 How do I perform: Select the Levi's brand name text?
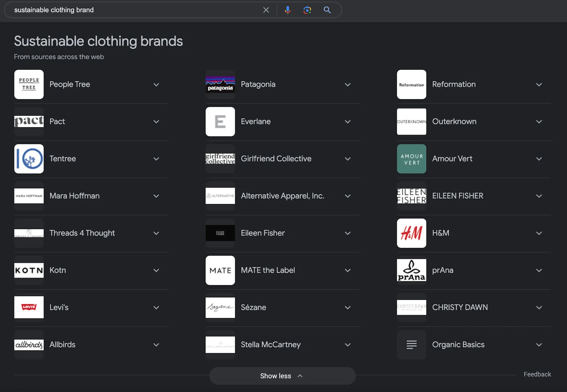click(x=59, y=307)
